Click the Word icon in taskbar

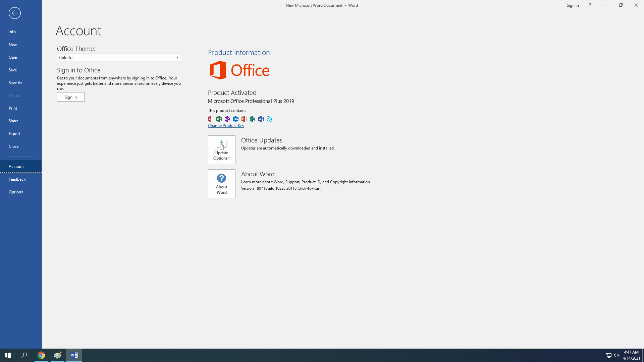[x=74, y=355]
